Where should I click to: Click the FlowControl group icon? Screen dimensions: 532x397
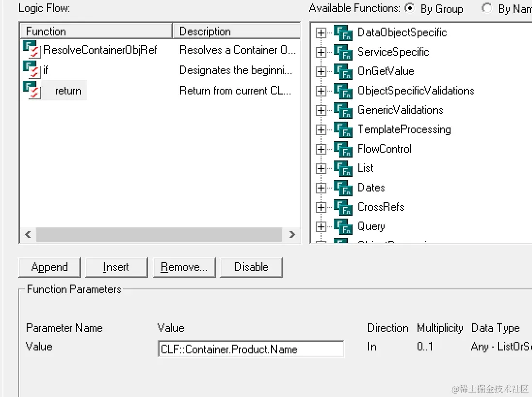(343, 149)
